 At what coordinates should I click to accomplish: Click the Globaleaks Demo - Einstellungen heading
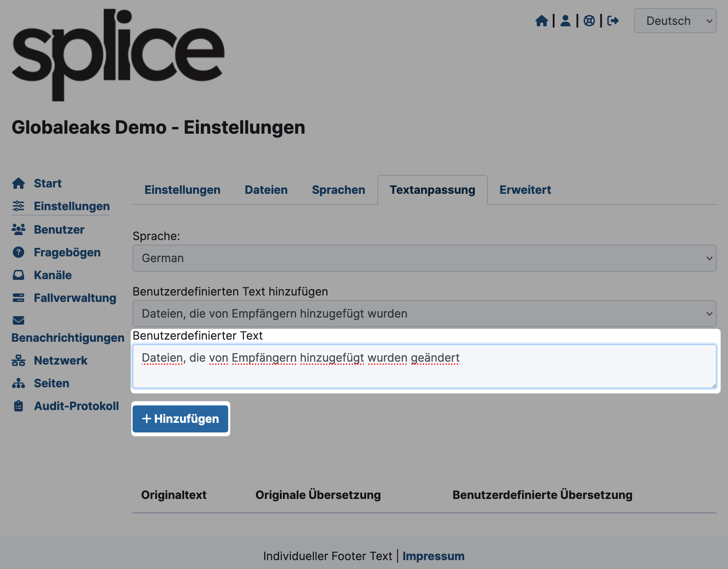(x=158, y=127)
